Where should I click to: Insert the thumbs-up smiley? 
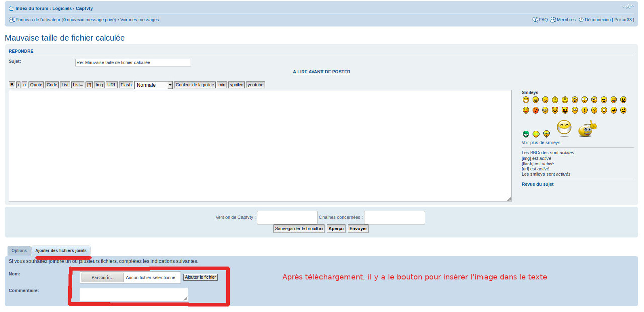pos(587,129)
